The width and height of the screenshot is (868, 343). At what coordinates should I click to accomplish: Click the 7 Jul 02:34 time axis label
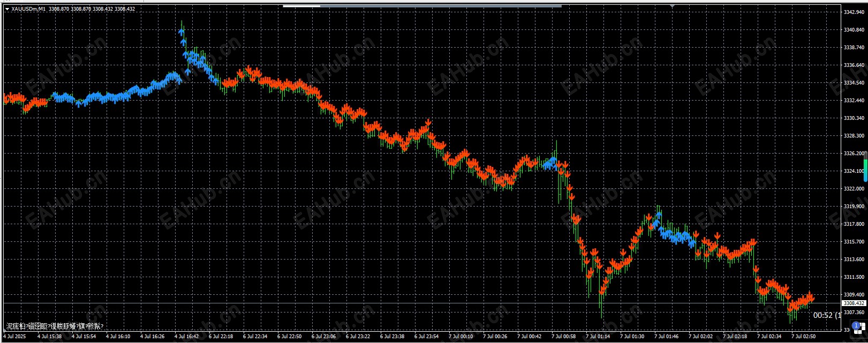pyautogui.click(x=769, y=337)
